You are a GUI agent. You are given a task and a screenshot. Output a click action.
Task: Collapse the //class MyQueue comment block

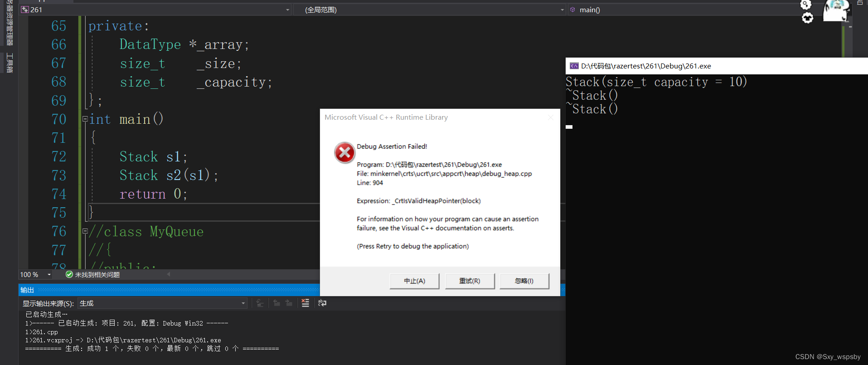[85, 231]
